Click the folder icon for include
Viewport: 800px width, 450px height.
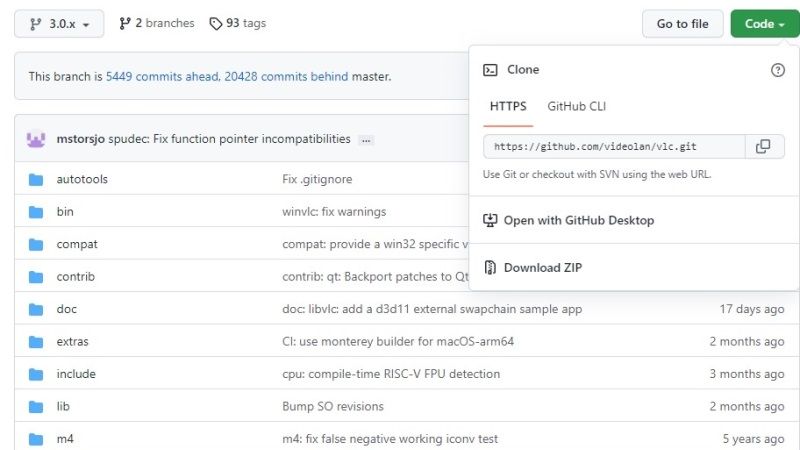pos(36,374)
